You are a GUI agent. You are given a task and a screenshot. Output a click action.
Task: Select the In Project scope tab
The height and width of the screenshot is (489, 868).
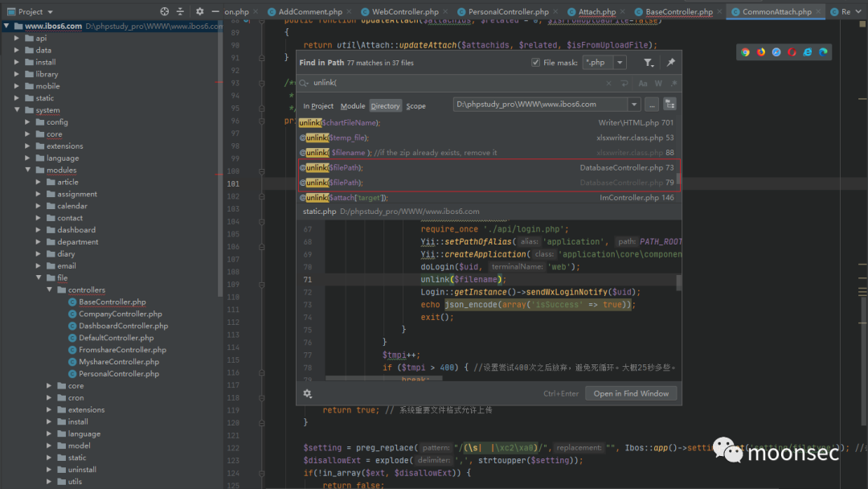click(318, 106)
